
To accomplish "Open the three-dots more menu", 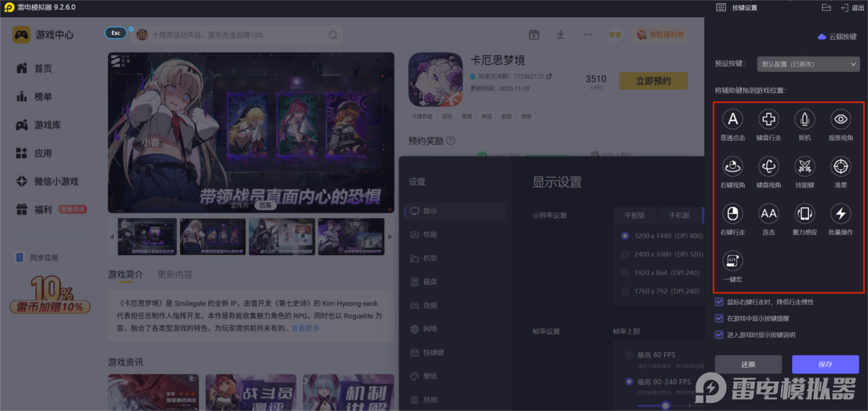I will coord(587,34).
